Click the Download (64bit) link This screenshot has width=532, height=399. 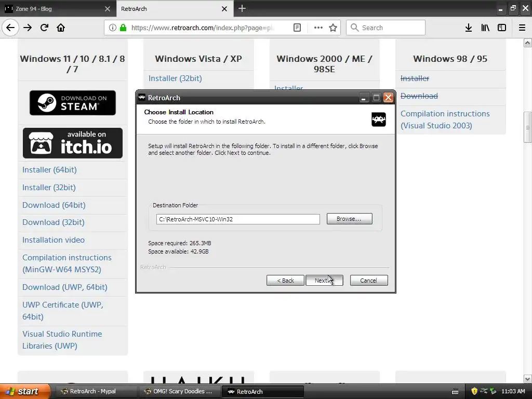(54, 205)
